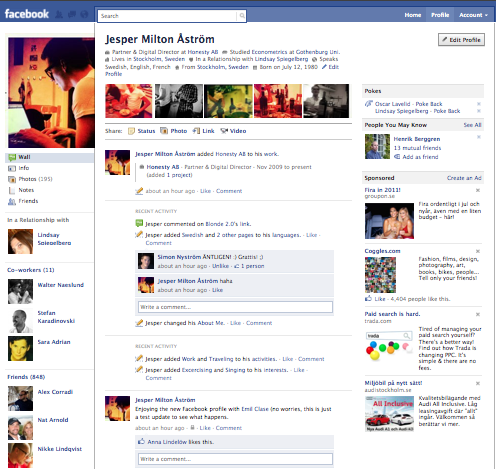Viewport: 496px width, 469px height.
Task: Click the Edit Profile button
Action: click(461, 40)
